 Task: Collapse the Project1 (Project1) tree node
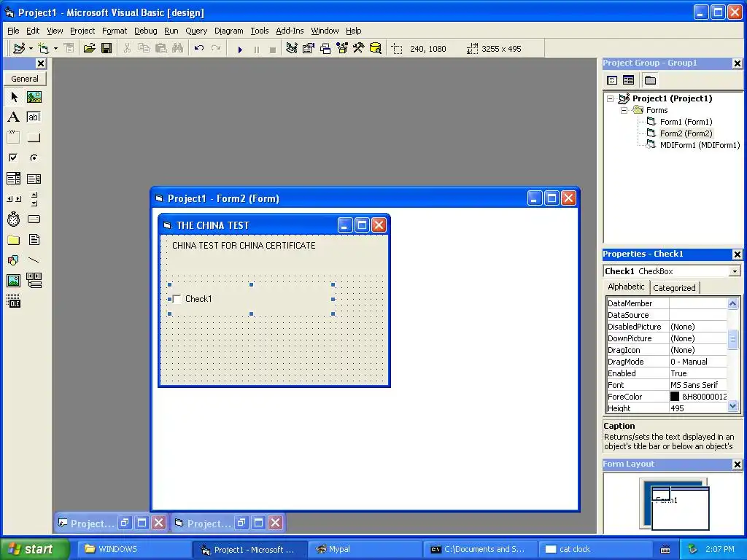(x=611, y=99)
